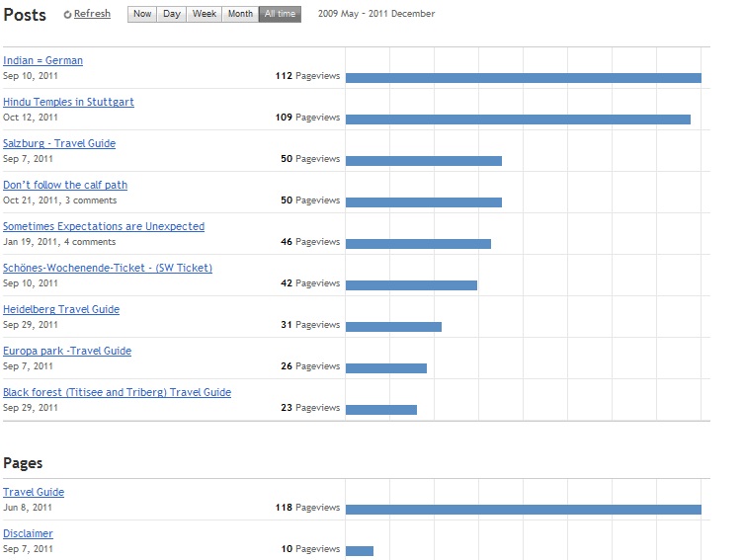Screen dimensions: 744x560
Task: Click the 112 Pageviews bar for Indian = German
Action: click(x=524, y=78)
